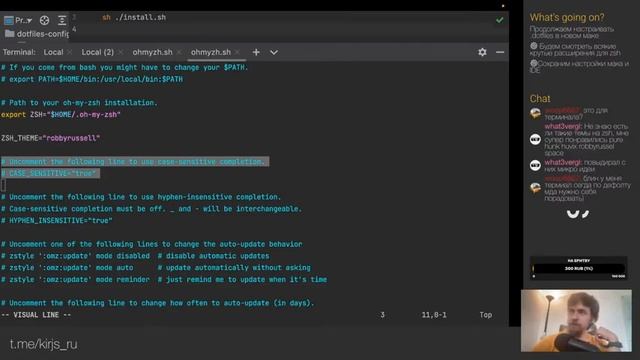Open the terminal tabs chevron dropdown
The image size is (640, 360).
(274, 52)
